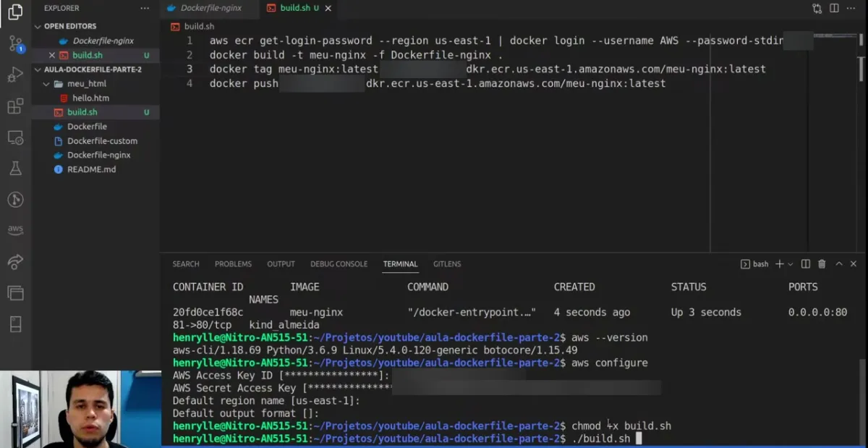The image size is (868, 448).
Task: Open the Git Graph circular icon view
Action: pyautogui.click(x=15, y=200)
